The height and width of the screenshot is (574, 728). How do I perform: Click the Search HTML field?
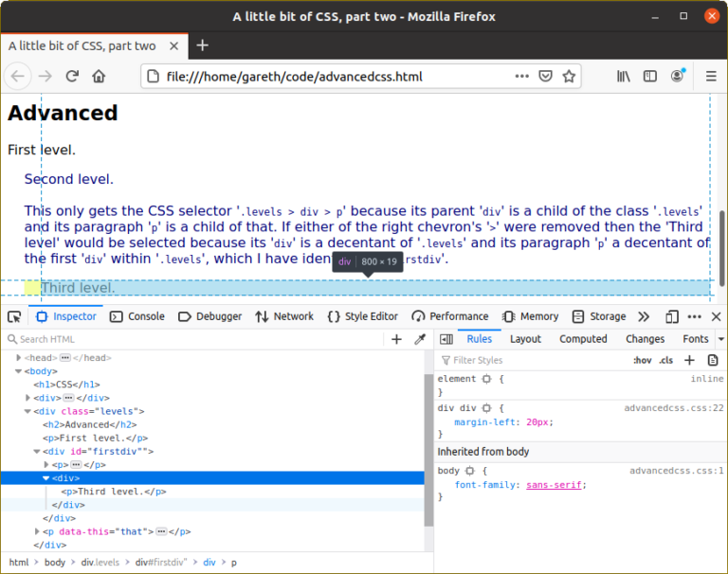tap(194, 339)
